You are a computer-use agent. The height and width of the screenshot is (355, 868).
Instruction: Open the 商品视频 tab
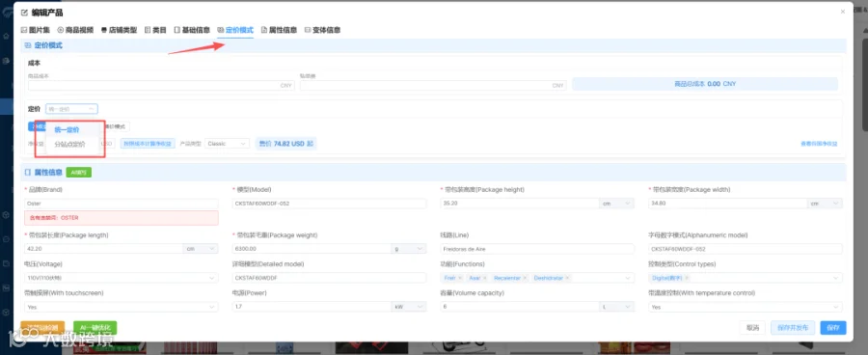pyautogui.click(x=75, y=30)
